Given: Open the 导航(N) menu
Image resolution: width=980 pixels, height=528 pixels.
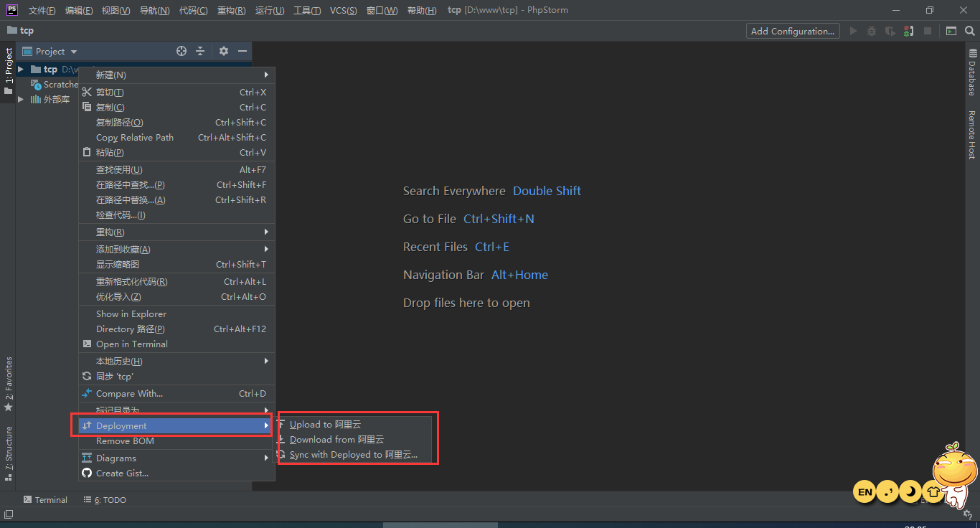Looking at the screenshot, I should [x=154, y=10].
